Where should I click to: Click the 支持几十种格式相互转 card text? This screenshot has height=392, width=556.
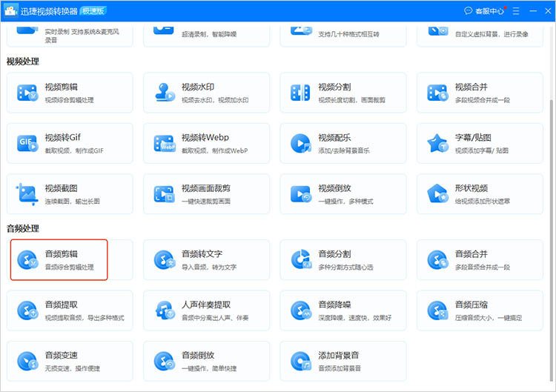[349, 34]
